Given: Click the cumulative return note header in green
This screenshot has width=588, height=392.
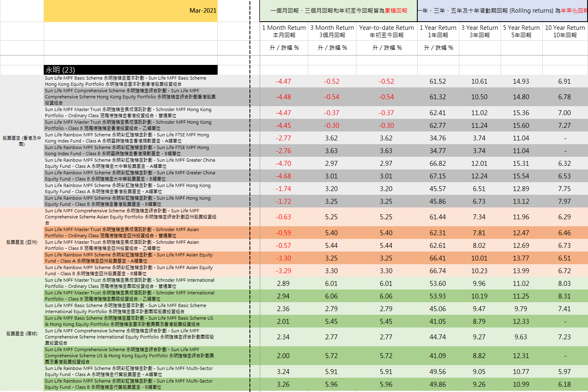Looking at the screenshot, I should click(x=339, y=11).
